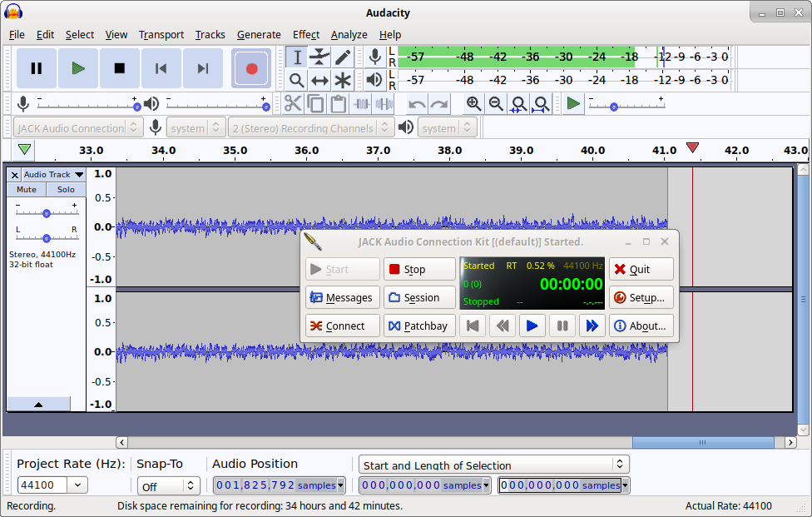Adjust the track pan L/R slider
Viewport: 812px width, 517px height.
click(x=47, y=238)
